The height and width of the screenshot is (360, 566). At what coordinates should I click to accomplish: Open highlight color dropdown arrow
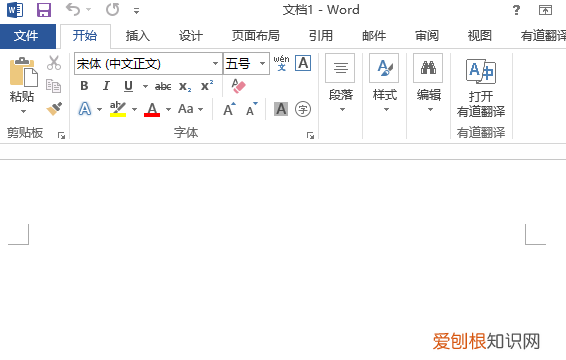[x=134, y=109]
